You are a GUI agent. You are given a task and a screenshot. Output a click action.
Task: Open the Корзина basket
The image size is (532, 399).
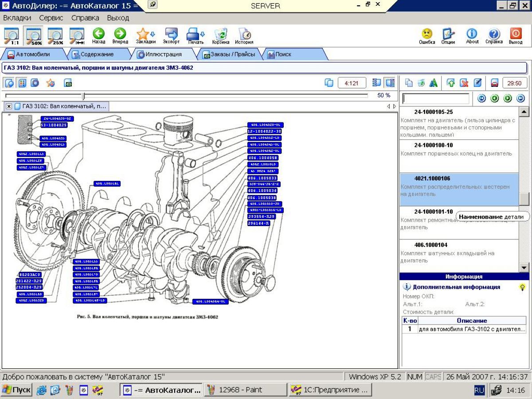220,36
